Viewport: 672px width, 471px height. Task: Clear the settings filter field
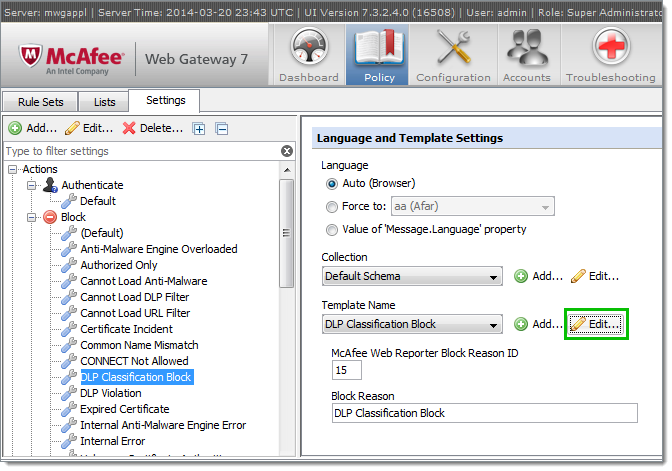click(x=287, y=151)
